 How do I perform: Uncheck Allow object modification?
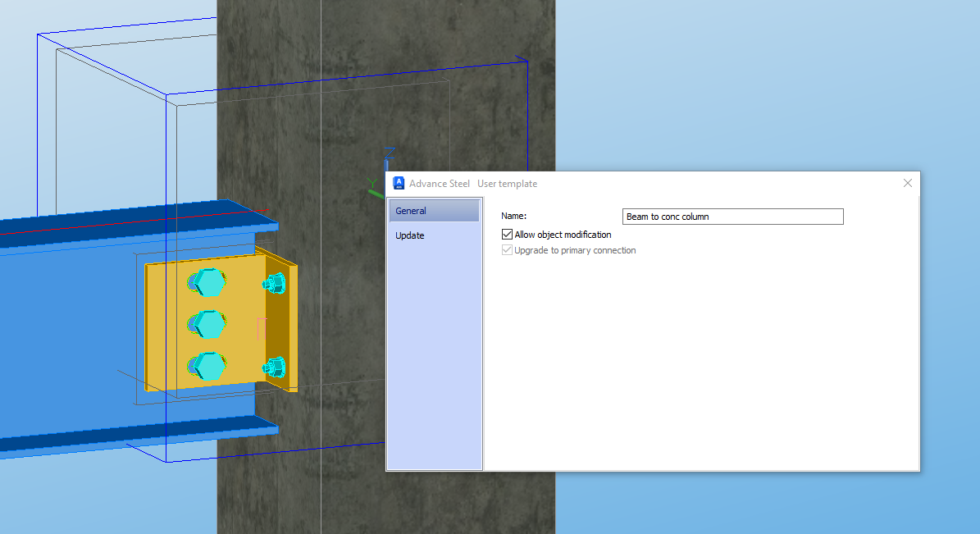coord(507,234)
